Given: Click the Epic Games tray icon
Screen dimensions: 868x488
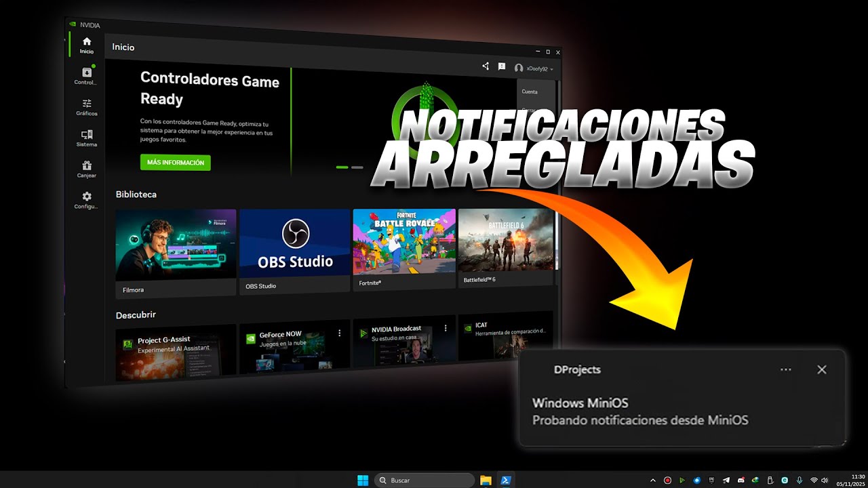Looking at the screenshot, I should (711, 480).
